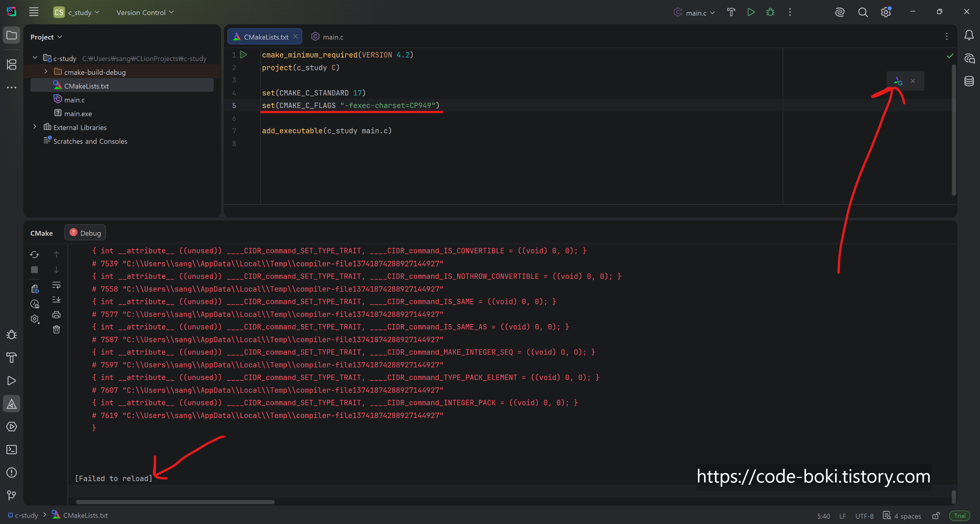The image size is (980, 524).
Task: Show more tool windows ellipsis
Action: pyautogui.click(x=11, y=87)
